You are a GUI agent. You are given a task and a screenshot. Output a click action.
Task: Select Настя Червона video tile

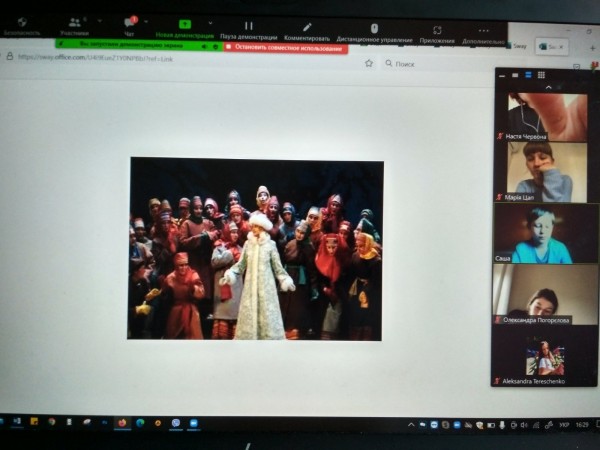coord(547,117)
